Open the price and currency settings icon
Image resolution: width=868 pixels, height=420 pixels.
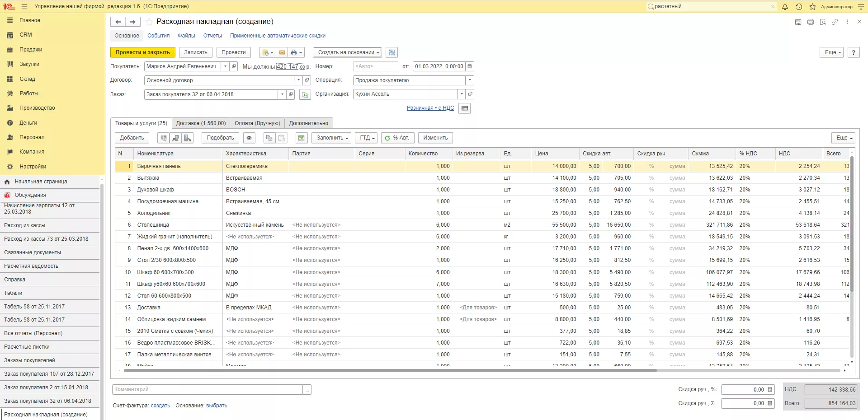coord(464,108)
